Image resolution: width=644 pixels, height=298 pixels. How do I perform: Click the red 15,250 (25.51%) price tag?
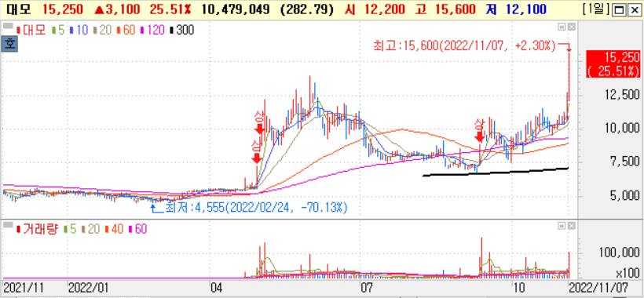613,64
